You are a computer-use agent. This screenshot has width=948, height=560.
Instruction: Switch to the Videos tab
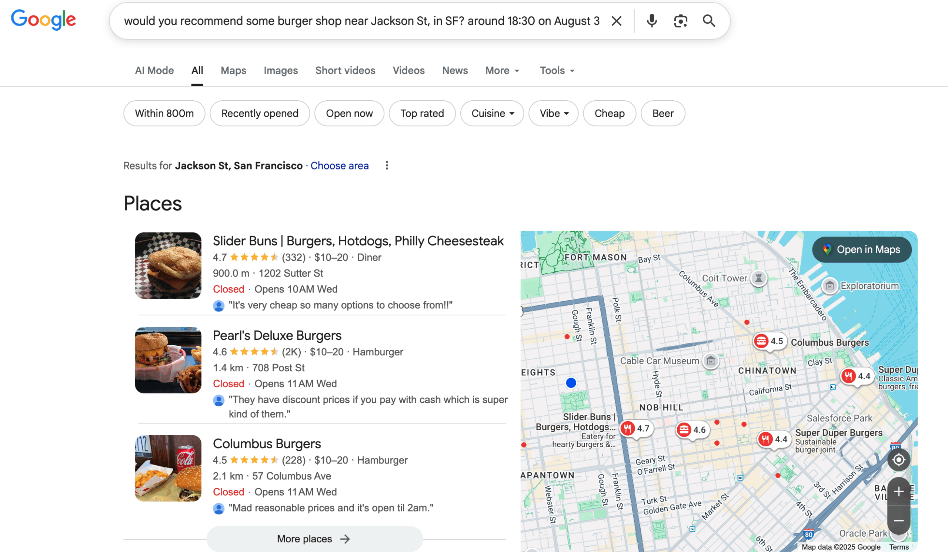pyautogui.click(x=408, y=71)
